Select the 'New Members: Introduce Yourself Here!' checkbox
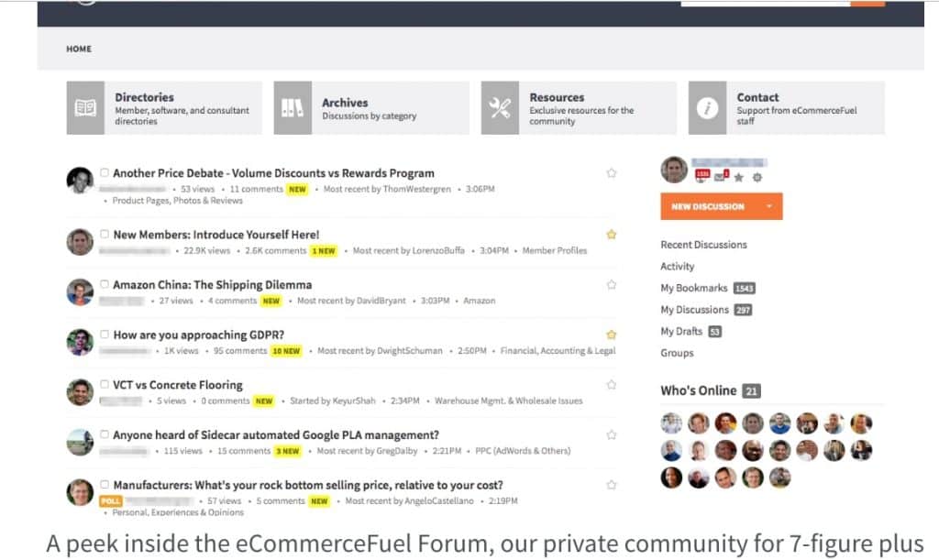This screenshot has height=560, width=939. pos(105,234)
